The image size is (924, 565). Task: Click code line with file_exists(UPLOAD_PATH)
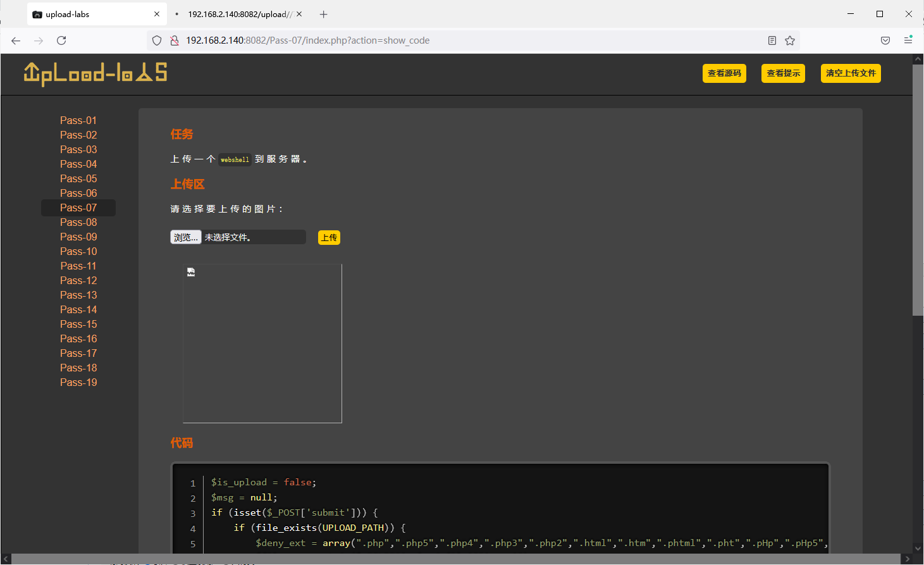319,528
